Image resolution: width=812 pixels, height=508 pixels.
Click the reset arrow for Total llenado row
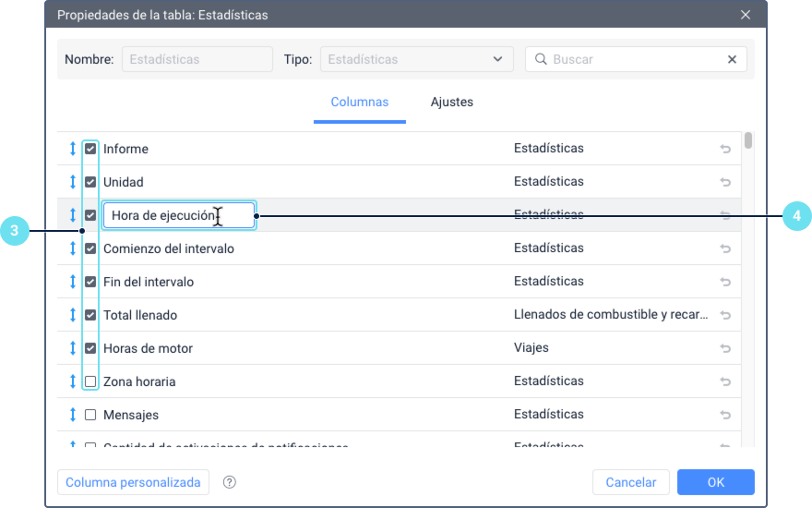tap(725, 315)
